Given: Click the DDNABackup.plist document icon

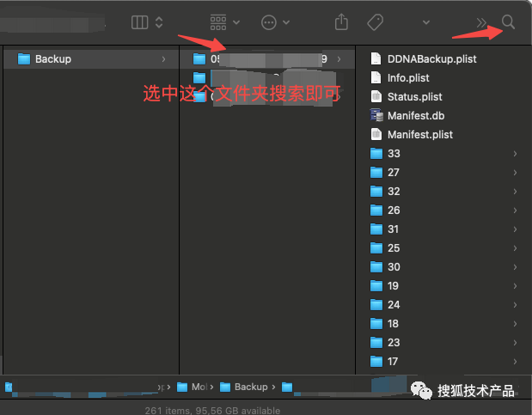Looking at the screenshot, I should pyautogui.click(x=376, y=58).
